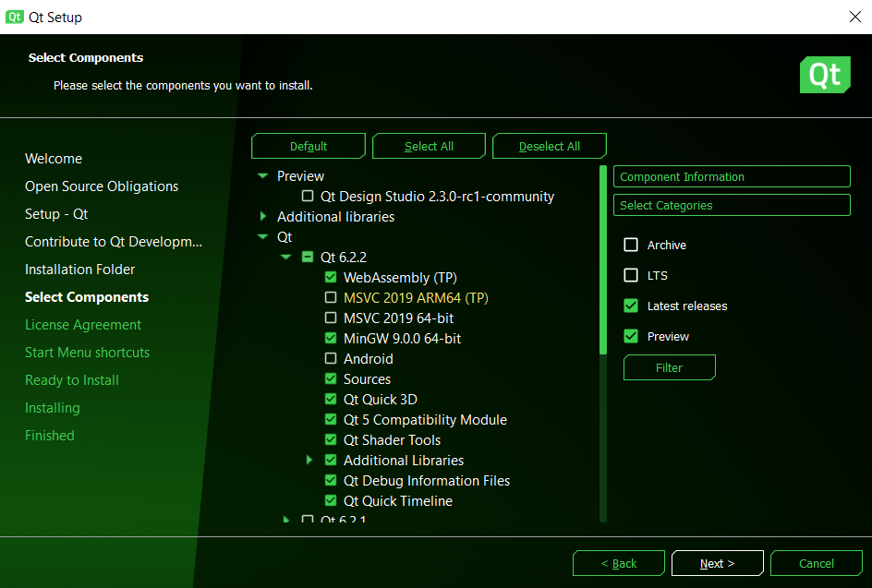Select the Installing step
The image size is (872, 588).
point(53,408)
